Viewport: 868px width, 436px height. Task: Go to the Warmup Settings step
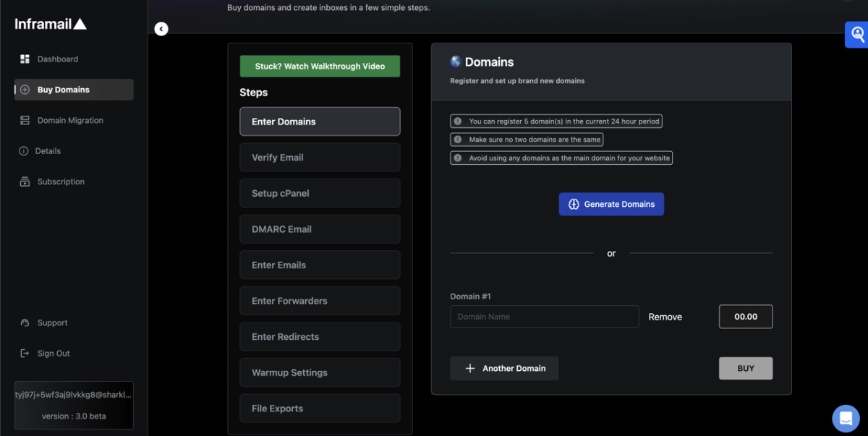320,373
